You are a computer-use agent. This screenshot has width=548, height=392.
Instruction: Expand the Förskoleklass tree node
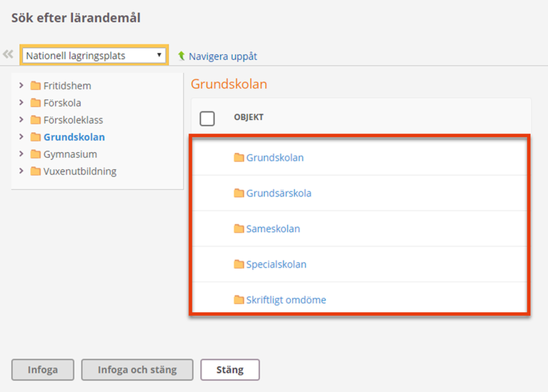point(21,119)
